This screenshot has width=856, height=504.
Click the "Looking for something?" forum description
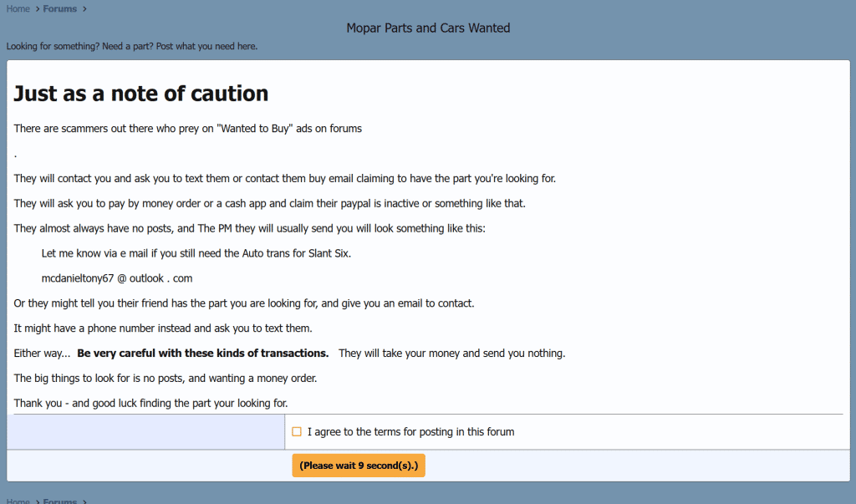point(132,46)
